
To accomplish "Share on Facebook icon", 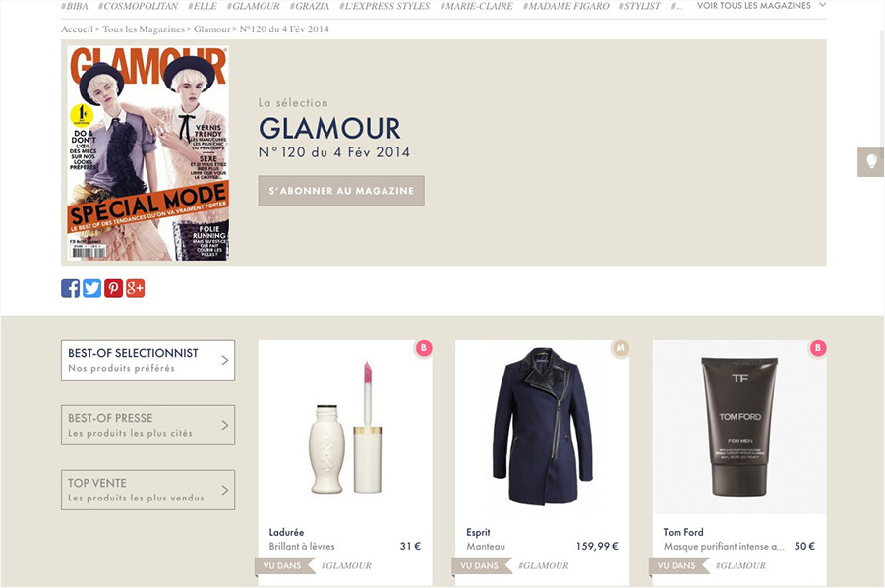I will (x=70, y=288).
